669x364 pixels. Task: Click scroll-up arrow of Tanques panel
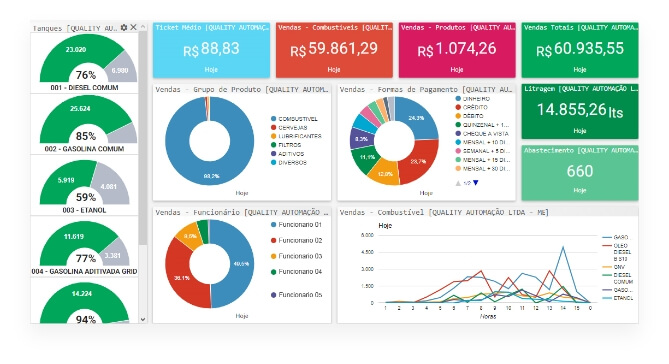(143, 27)
